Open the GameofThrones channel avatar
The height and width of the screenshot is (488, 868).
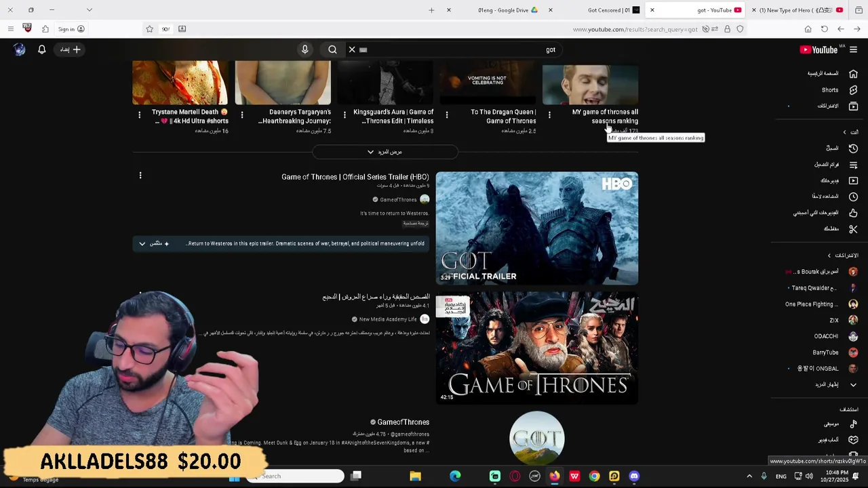tap(537, 439)
